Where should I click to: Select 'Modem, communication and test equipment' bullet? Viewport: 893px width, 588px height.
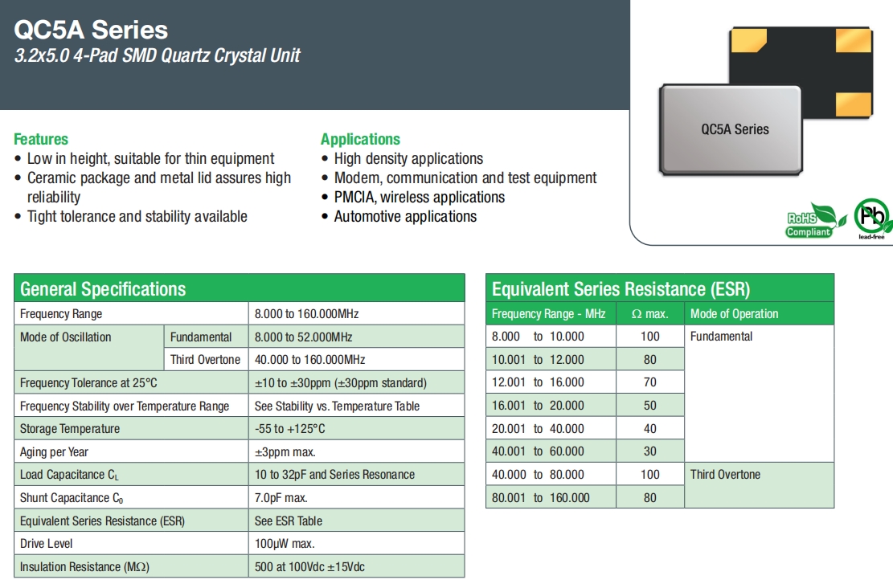[x=465, y=178]
